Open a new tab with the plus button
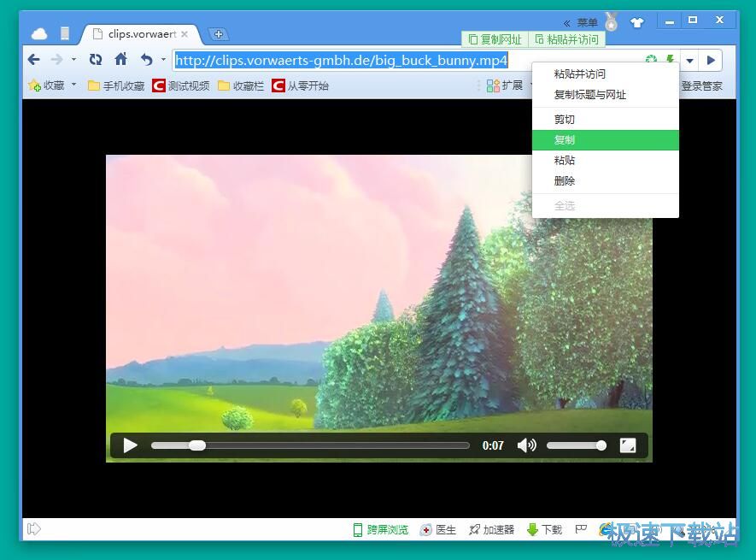This screenshot has width=756, height=560. (219, 34)
